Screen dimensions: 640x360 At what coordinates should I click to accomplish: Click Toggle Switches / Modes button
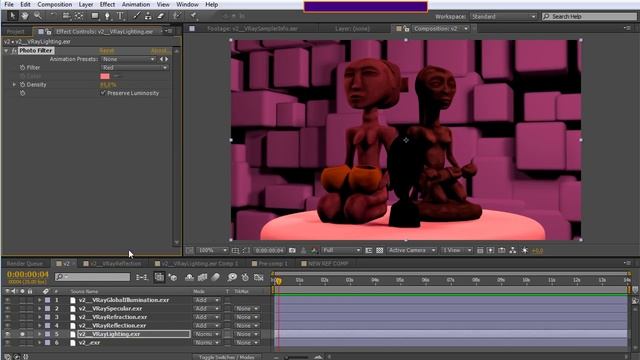click(x=226, y=357)
